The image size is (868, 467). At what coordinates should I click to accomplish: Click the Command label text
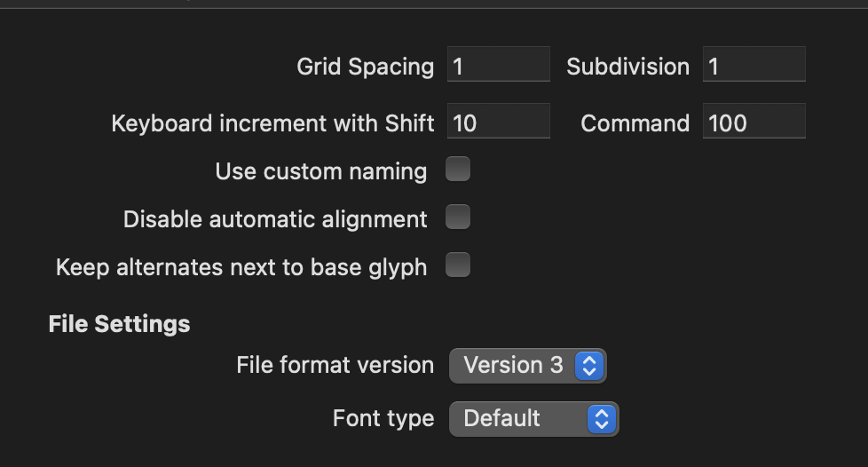tap(635, 123)
